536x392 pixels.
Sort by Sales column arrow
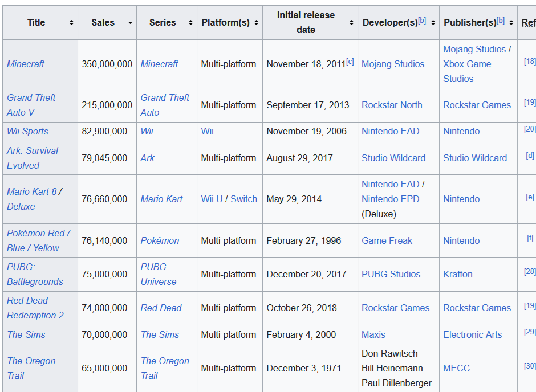(x=130, y=23)
